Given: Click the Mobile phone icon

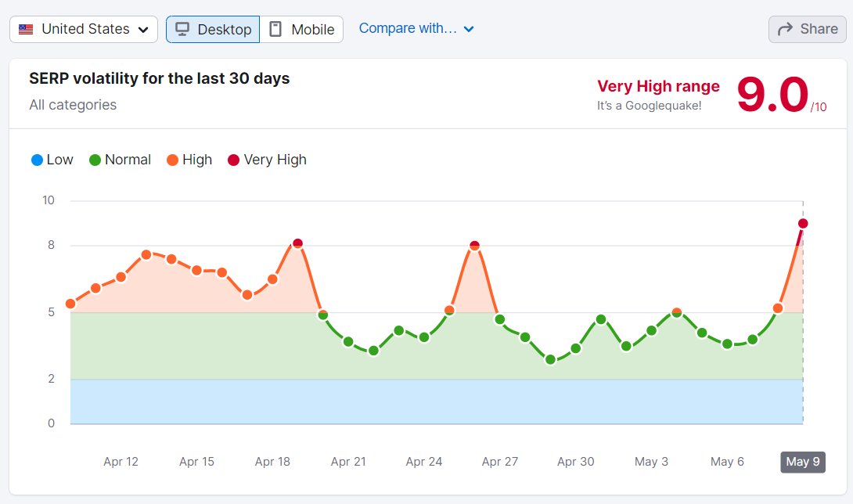Looking at the screenshot, I should pos(275,29).
